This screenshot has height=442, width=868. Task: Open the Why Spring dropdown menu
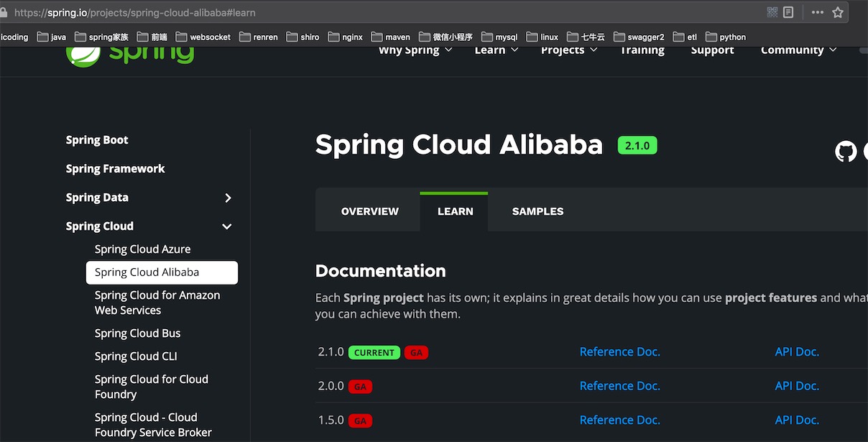(x=415, y=50)
